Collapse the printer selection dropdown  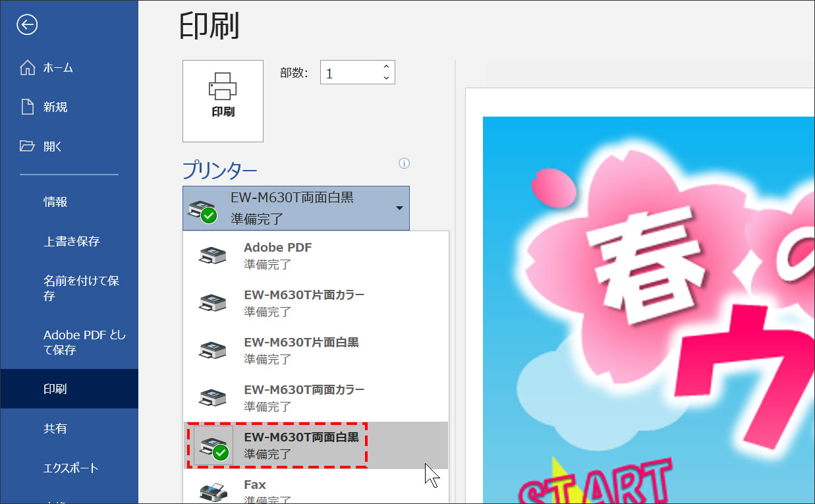(x=399, y=208)
